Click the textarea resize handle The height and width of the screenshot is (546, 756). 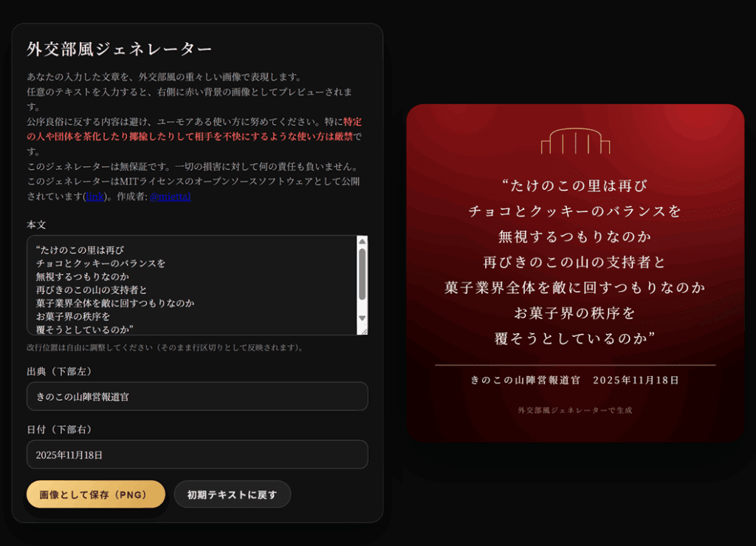point(364,331)
